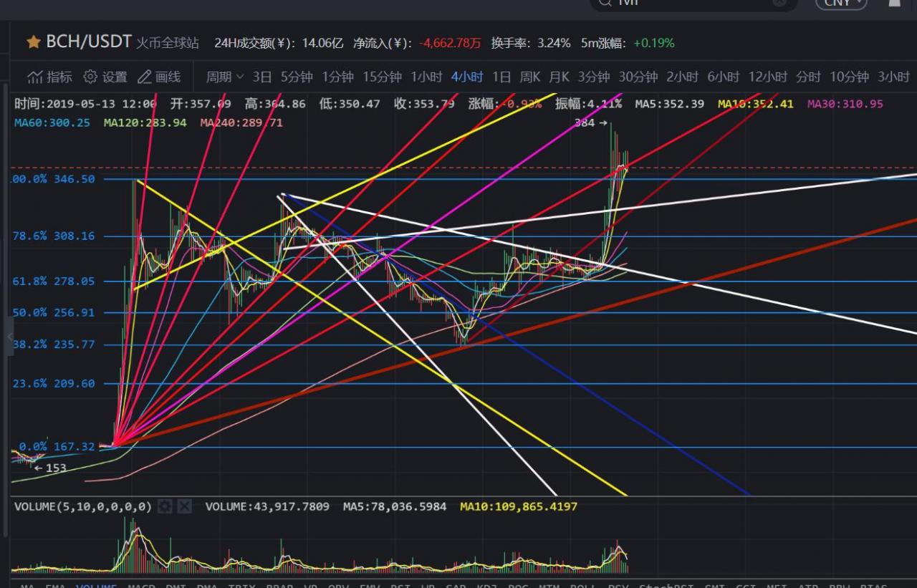
Task: Activate the 画线 pencil drawing tool
Action: pyautogui.click(x=144, y=77)
